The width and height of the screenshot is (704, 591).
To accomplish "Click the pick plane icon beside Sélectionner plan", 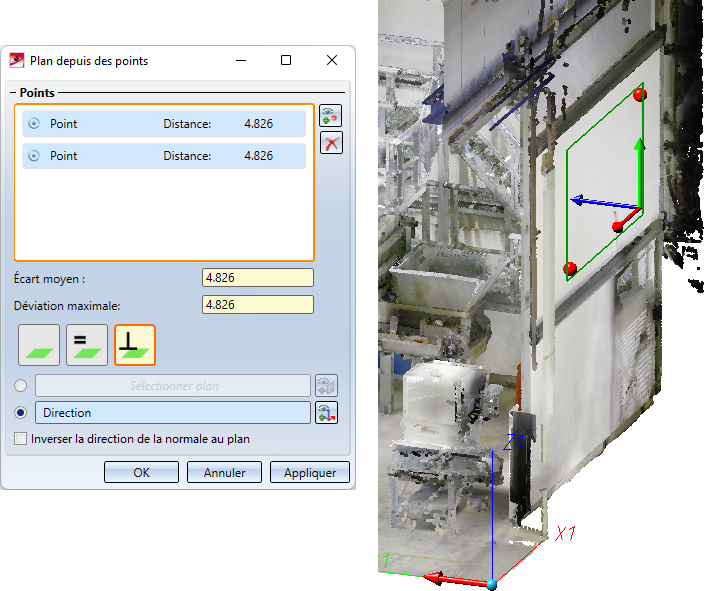I will [x=326, y=386].
